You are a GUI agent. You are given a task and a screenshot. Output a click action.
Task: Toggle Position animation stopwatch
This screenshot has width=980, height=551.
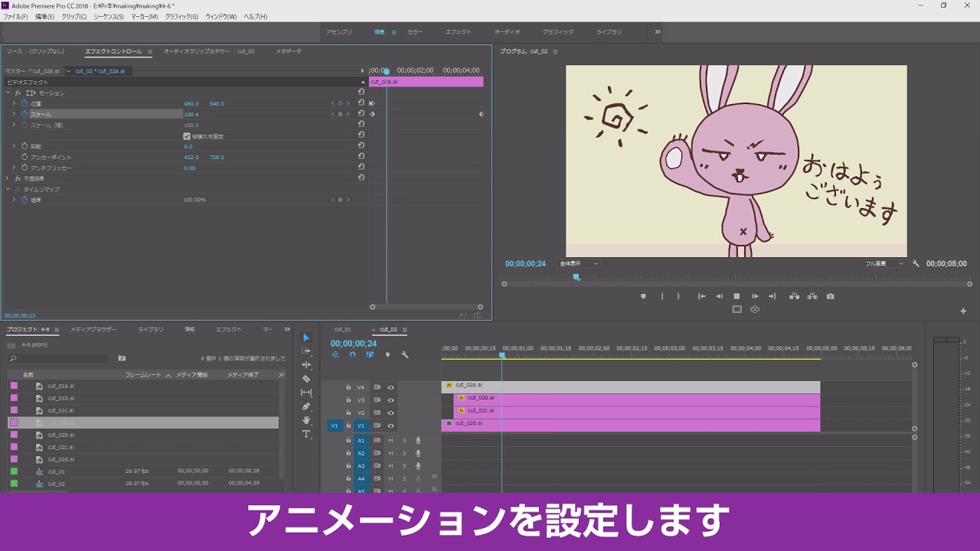tap(24, 103)
